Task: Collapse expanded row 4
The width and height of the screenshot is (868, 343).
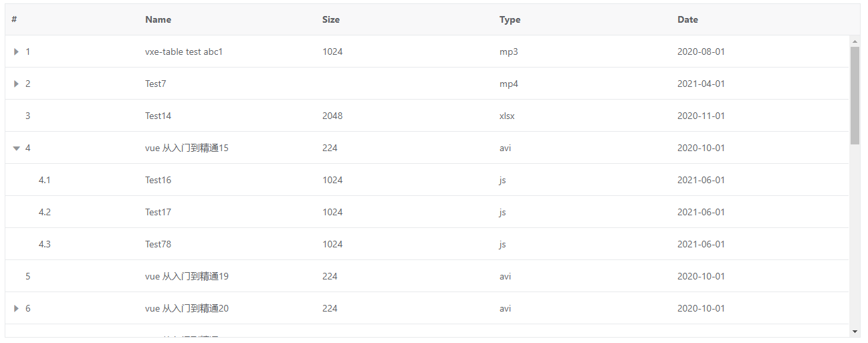Action: coord(16,148)
